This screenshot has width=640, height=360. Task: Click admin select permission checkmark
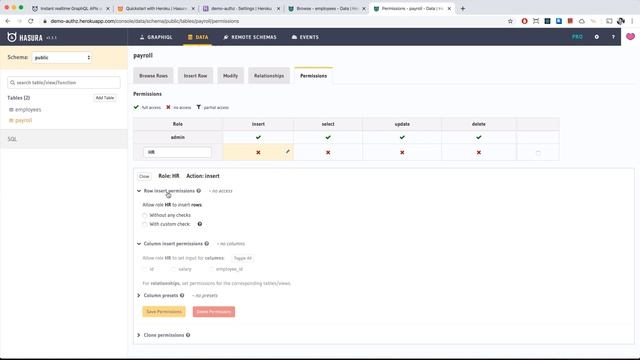tap(328, 137)
